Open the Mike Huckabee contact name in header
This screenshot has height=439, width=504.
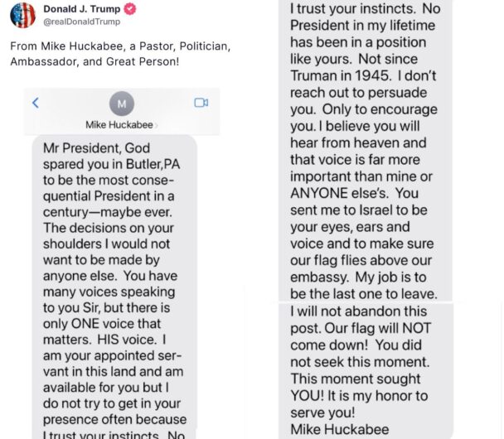click(x=119, y=125)
